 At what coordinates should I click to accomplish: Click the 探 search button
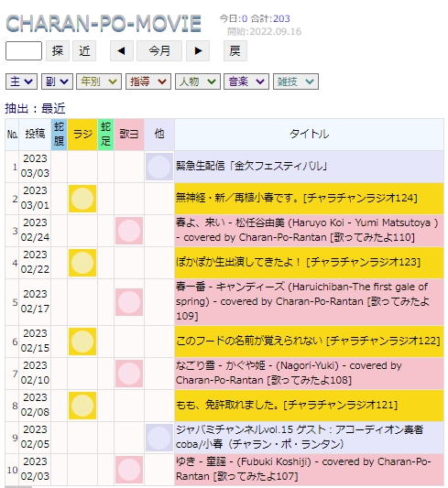pos(58,50)
